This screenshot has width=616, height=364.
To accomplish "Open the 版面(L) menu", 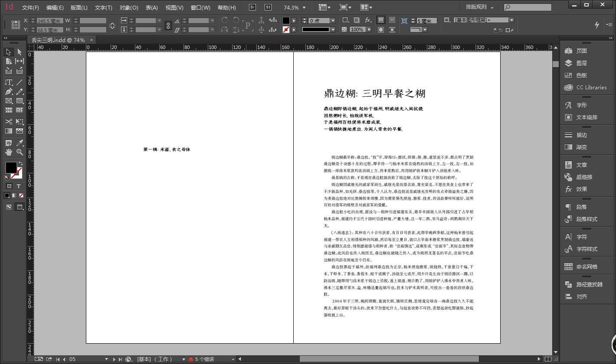I will click(x=79, y=7).
